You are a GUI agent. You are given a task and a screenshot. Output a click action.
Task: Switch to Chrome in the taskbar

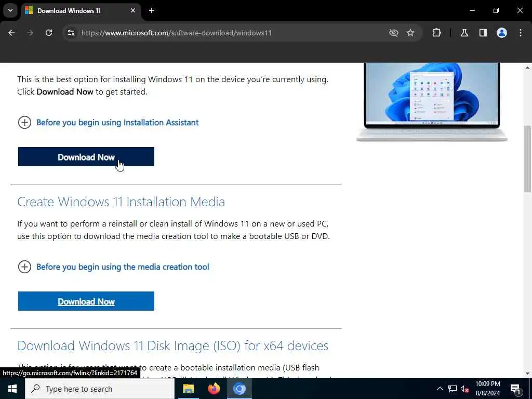coord(239,389)
